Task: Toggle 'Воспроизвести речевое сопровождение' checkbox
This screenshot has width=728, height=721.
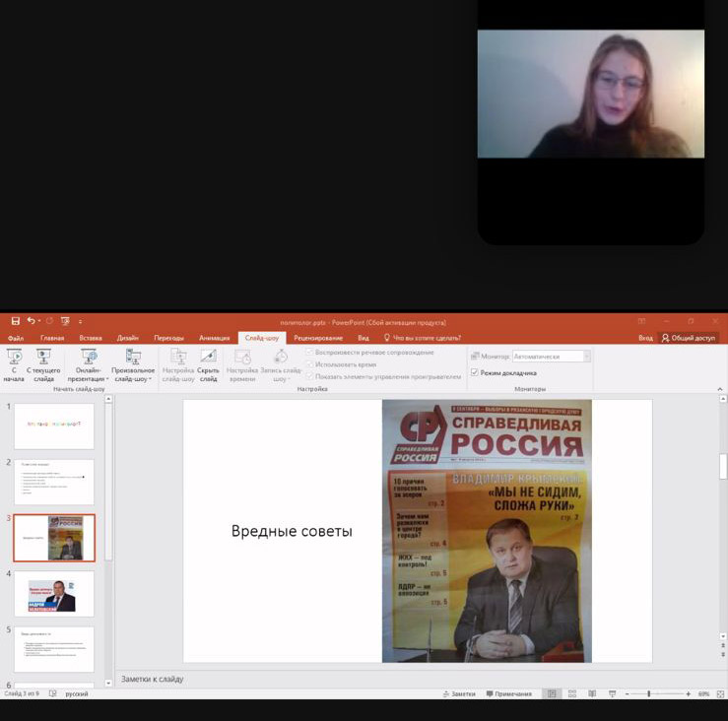Action: [309, 353]
